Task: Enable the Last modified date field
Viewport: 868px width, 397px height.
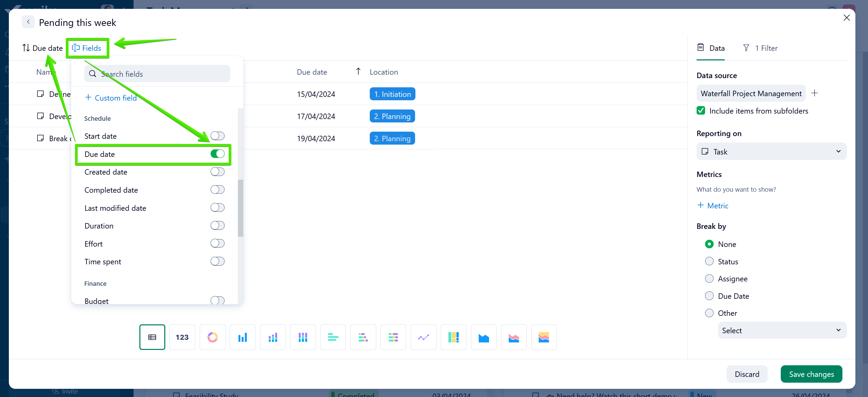Action: pyautogui.click(x=217, y=207)
